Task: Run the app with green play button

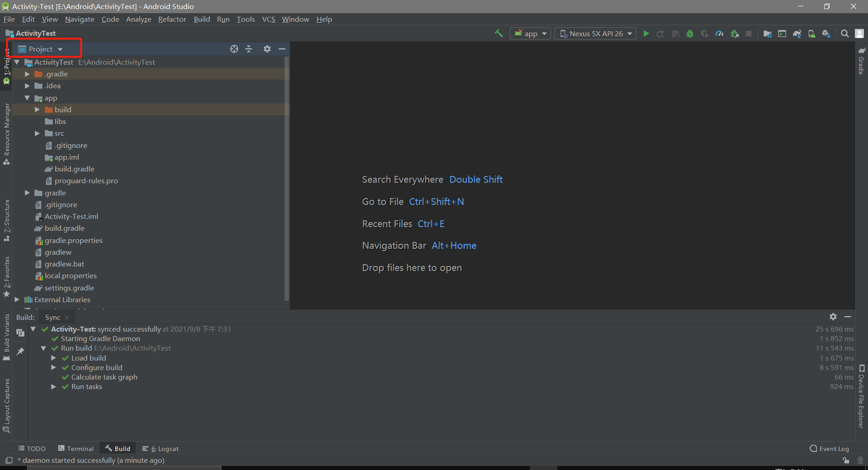Action: 646,33
